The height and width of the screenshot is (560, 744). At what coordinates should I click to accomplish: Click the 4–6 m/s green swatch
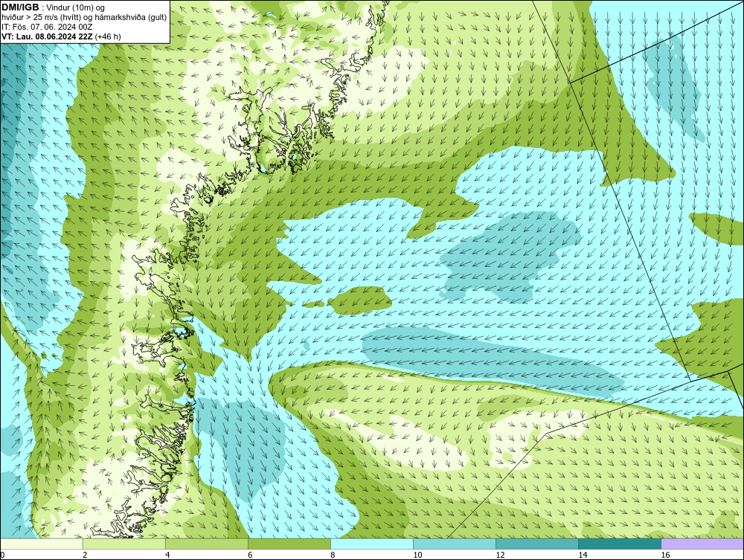(x=206, y=544)
